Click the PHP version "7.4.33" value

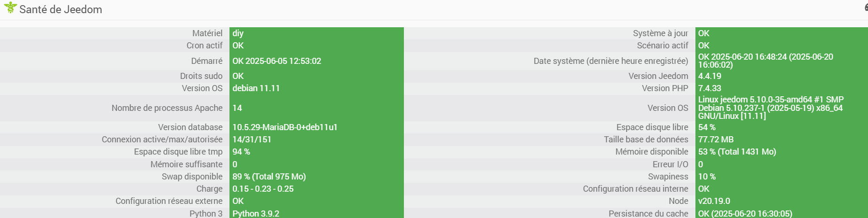[x=710, y=88]
